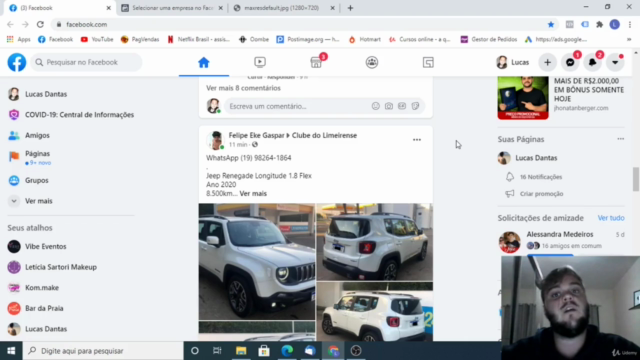
Task: Open Felipe Eke Gaspar's profile name
Action: (256, 136)
